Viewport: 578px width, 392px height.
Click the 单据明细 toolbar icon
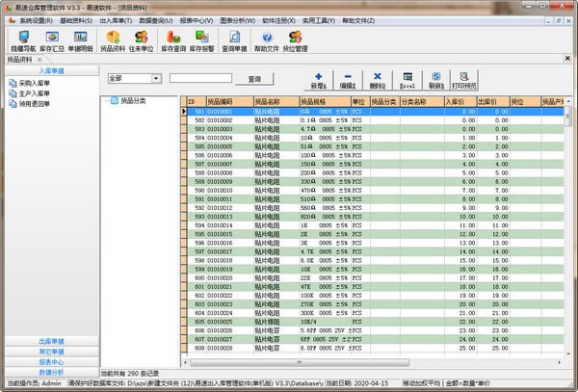[x=81, y=40]
